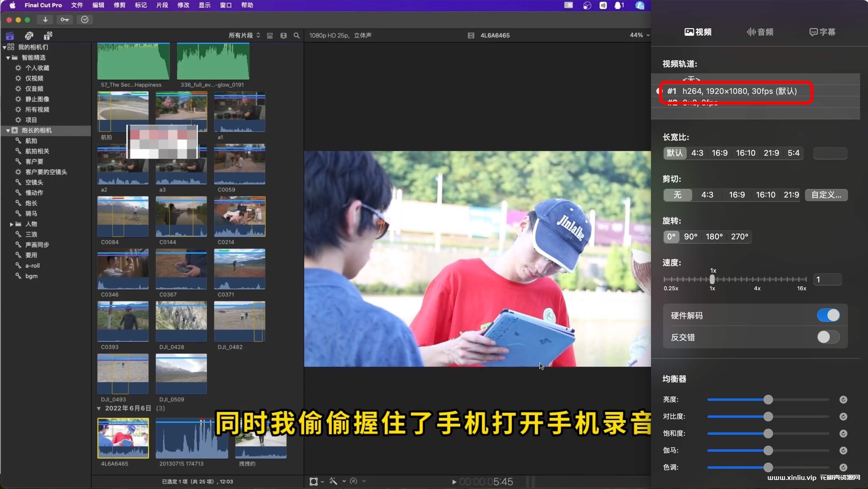Screen dimensions: 868x489
Task: Expand the 人物 folder
Action: (12, 224)
